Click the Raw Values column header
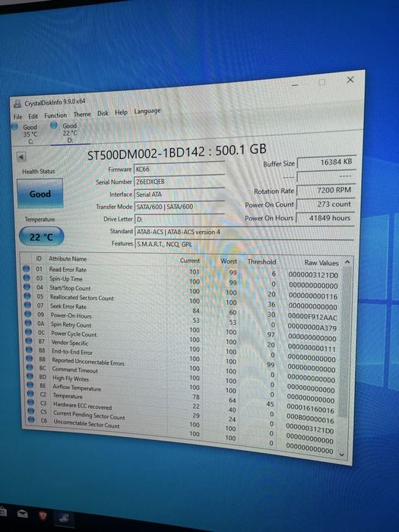Image resolution: width=399 pixels, height=532 pixels. [x=321, y=263]
